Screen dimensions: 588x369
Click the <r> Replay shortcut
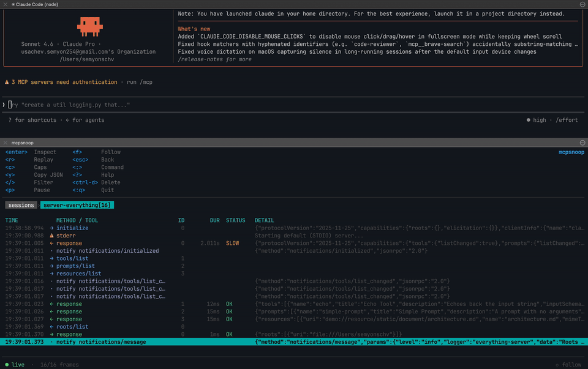click(29, 160)
